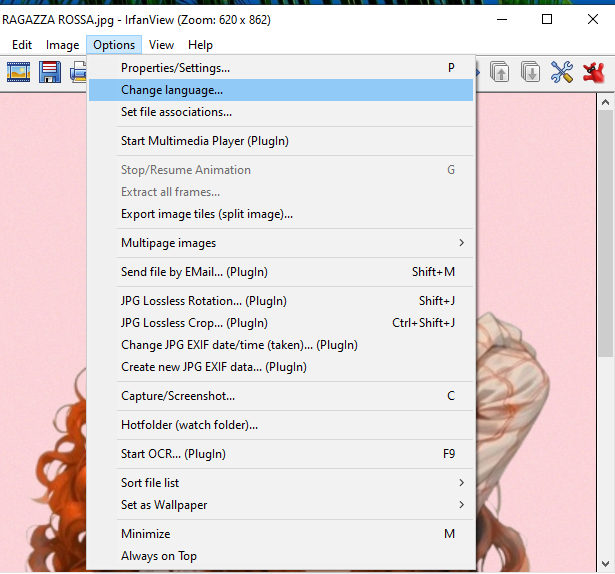Open JPG Lossless Crop... (PlugIn)
This screenshot has height=574, width=615.
tap(281, 323)
